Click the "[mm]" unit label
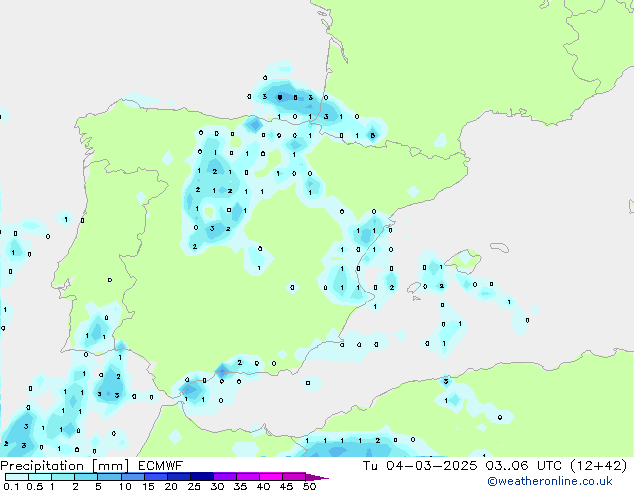 (x=110, y=466)
